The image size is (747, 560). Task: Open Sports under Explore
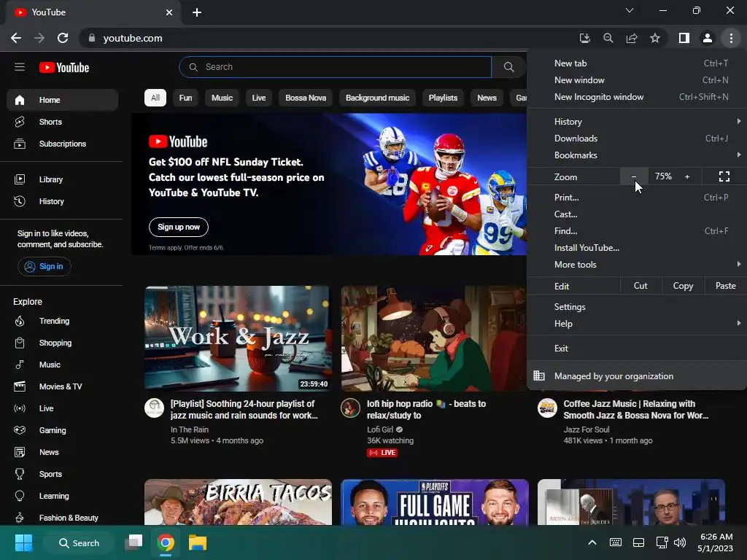[63, 474]
